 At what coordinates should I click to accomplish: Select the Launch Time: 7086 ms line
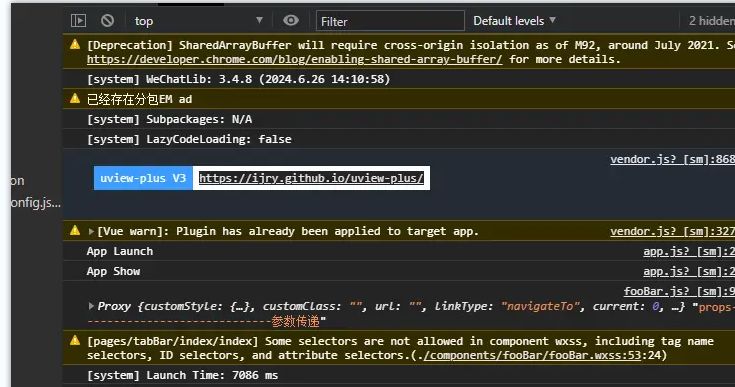pos(182,375)
